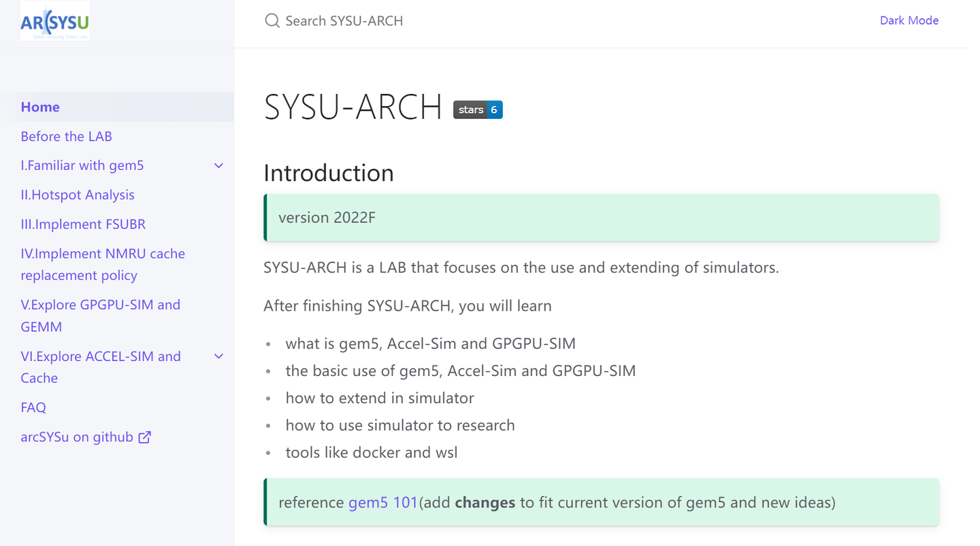Visit arcSYSu on github link

[77, 437]
